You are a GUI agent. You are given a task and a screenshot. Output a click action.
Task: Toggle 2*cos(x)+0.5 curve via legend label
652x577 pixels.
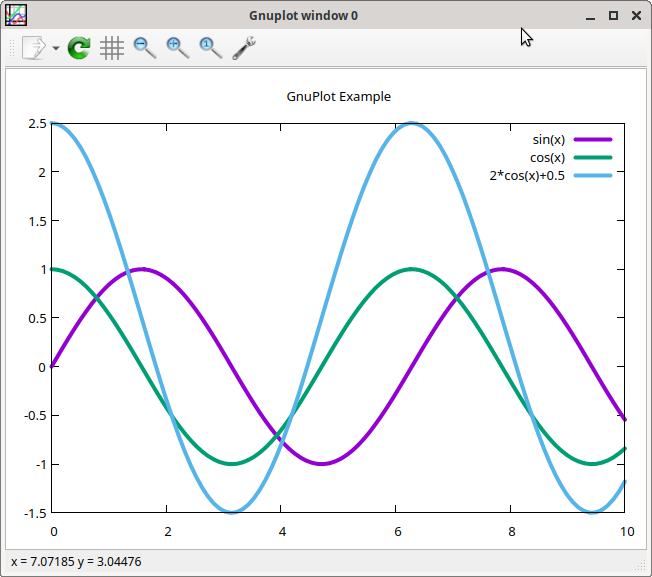point(527,176)
